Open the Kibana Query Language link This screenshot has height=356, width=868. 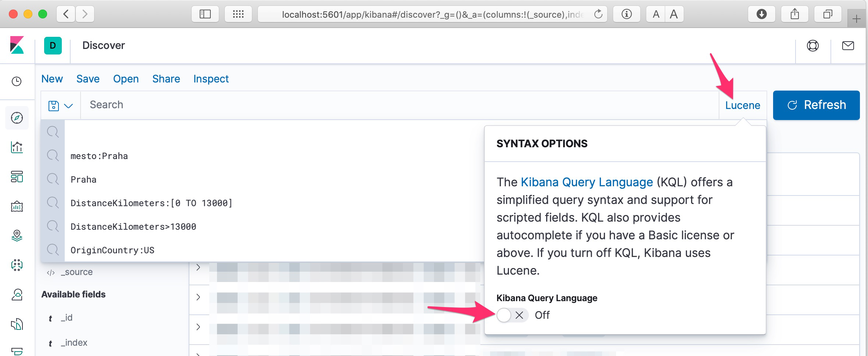pyautogui.click(x=587, y=182)
